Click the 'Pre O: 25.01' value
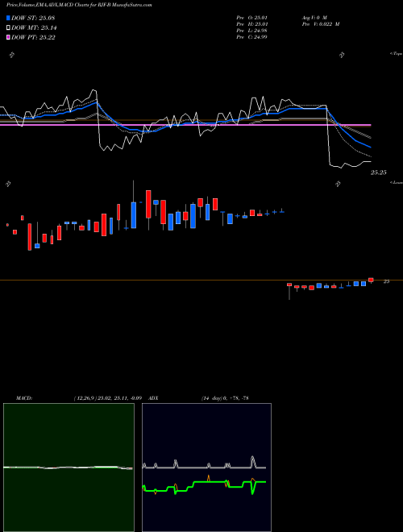This screenshot has width=403, height=532. point(253,17)
